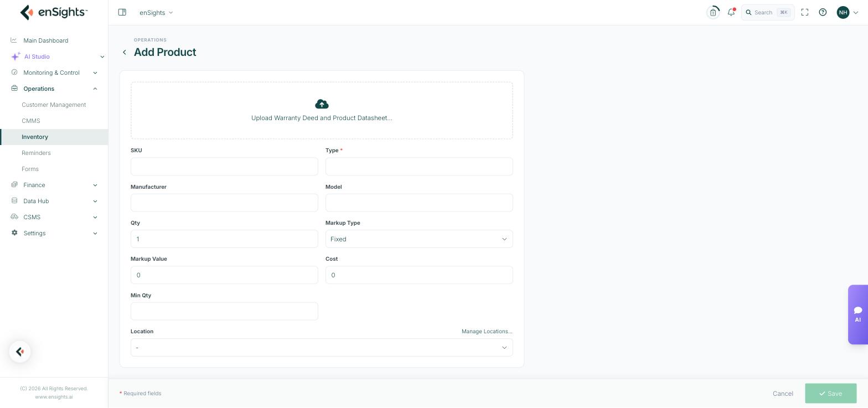Expand the CSMS section chevron
The width and height of the screenshot is (868, 408).
coord(95,217)
